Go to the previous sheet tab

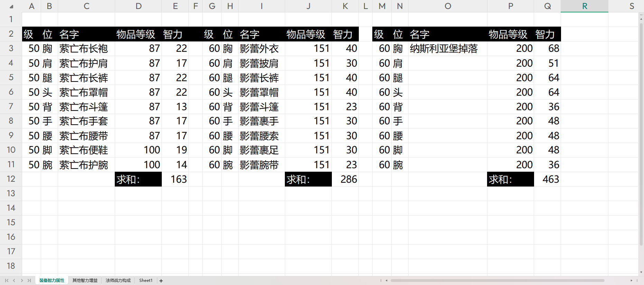[14, 281]
